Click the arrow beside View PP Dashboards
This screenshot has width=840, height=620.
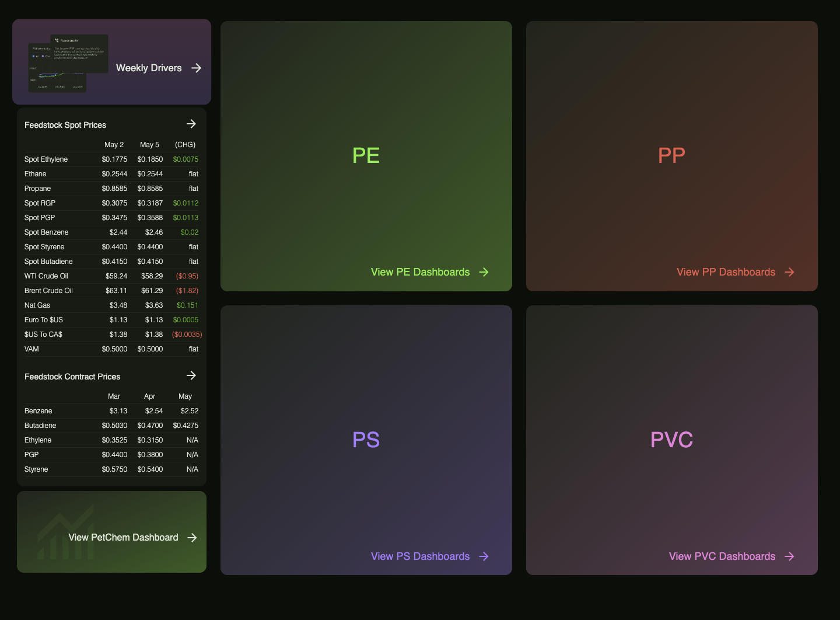[x=789, y=272]
